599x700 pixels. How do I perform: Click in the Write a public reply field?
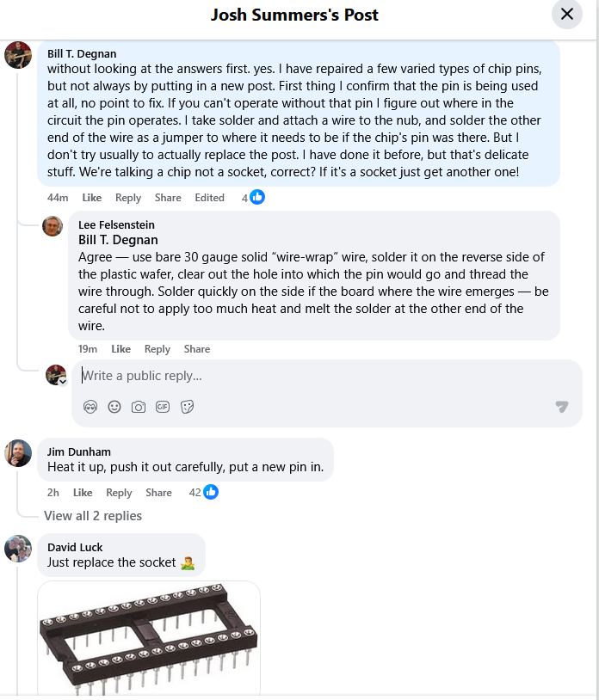[318, 376]
